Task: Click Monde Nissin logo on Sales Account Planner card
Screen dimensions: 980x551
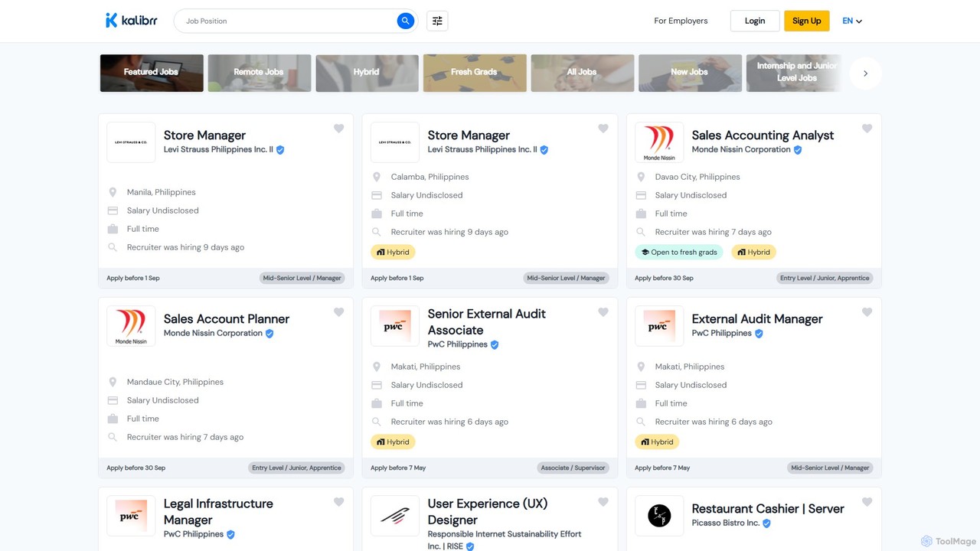Action: tap(131, 326)
